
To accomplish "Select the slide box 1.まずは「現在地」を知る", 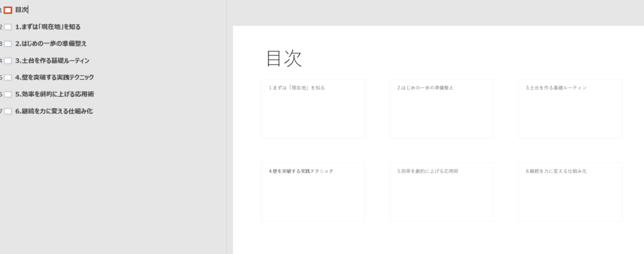I will click(313, 108).
